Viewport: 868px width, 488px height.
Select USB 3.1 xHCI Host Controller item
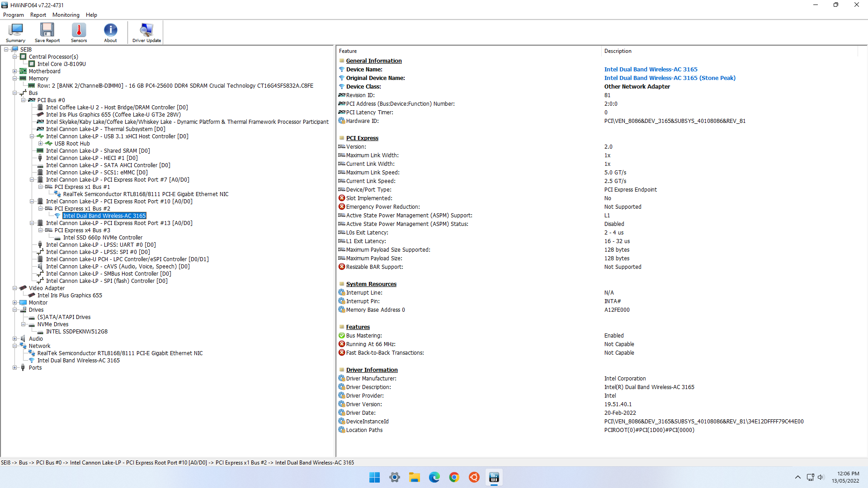tap(117, 136)
